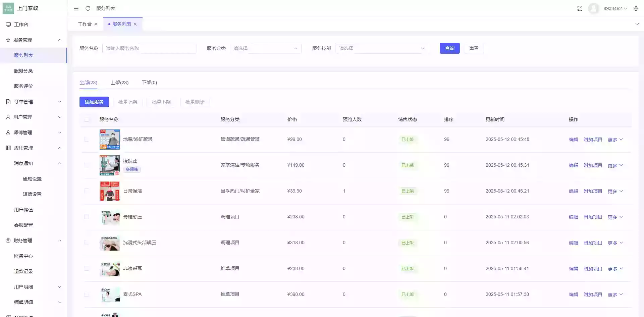Switch to the 工作台 tab
Screen dimensions: 644x317
tap(85, 24)
